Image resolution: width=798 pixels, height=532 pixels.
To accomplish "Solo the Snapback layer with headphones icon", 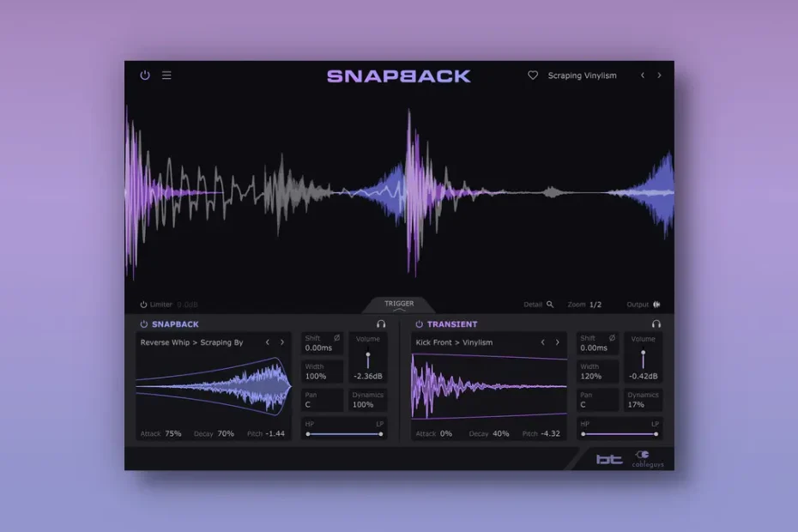I will [381, 324].
